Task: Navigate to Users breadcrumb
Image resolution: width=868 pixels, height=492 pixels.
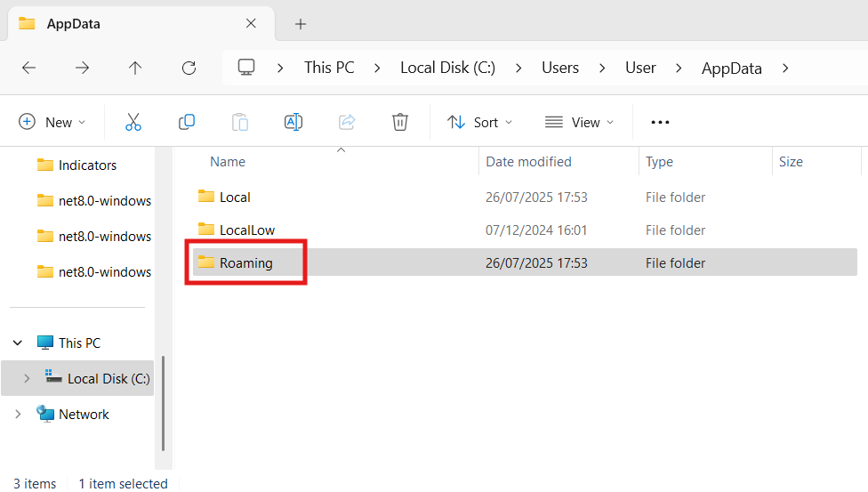Action: tap(560, 68)
